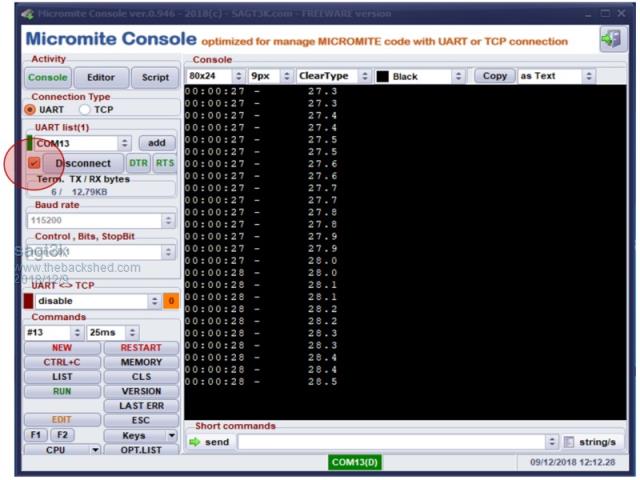
Task: Switch to the Editor activity tab
Action: (101, 78)
